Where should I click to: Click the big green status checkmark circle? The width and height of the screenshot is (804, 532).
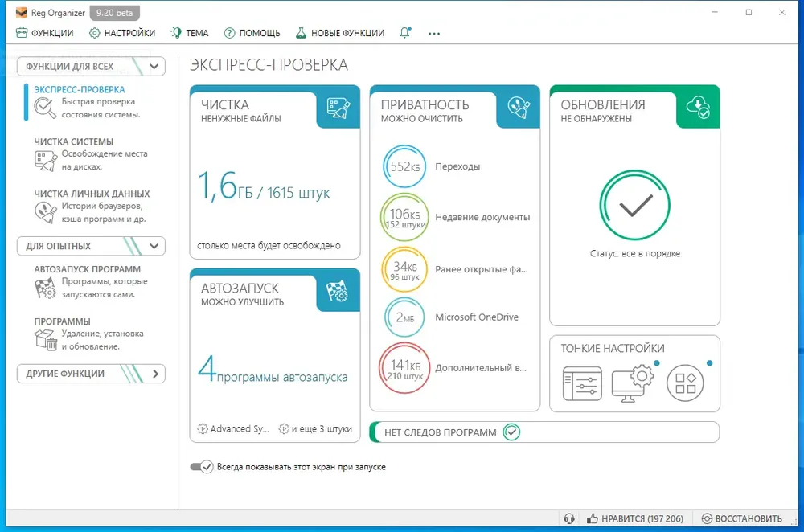635,205
